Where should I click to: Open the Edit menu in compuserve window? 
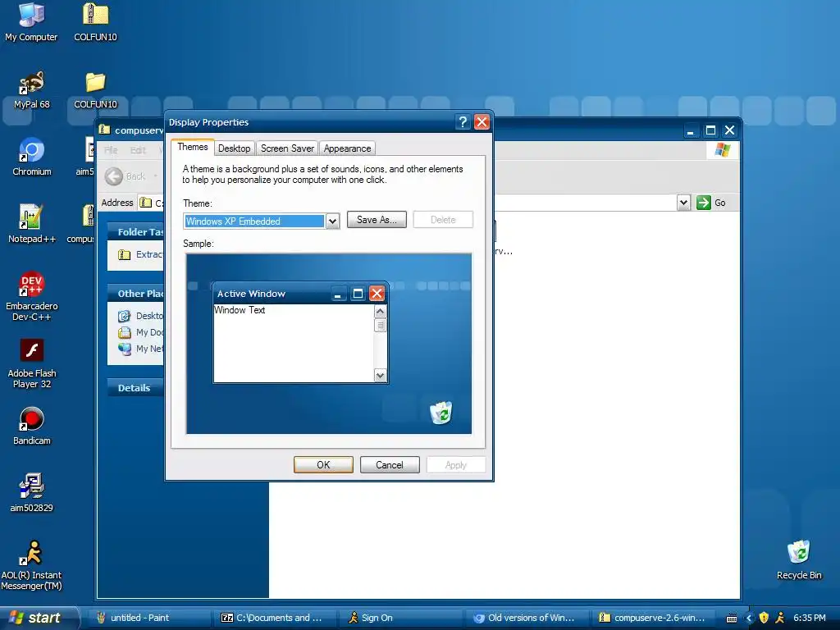138,150
